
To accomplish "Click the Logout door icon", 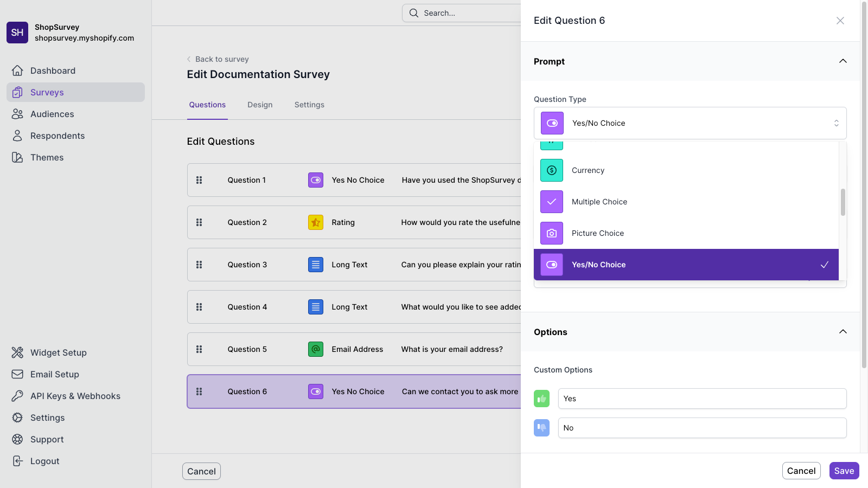I will (17, 461).
